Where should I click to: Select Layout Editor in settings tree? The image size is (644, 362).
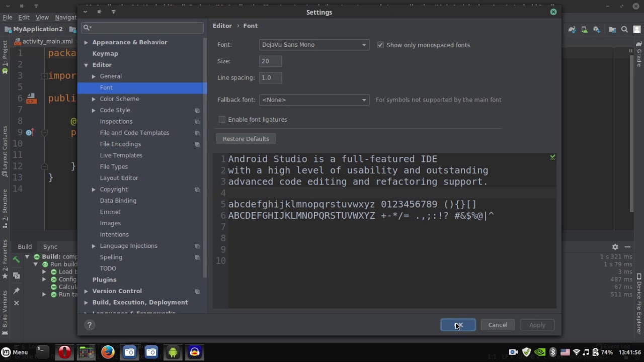(x=119, y=178)
